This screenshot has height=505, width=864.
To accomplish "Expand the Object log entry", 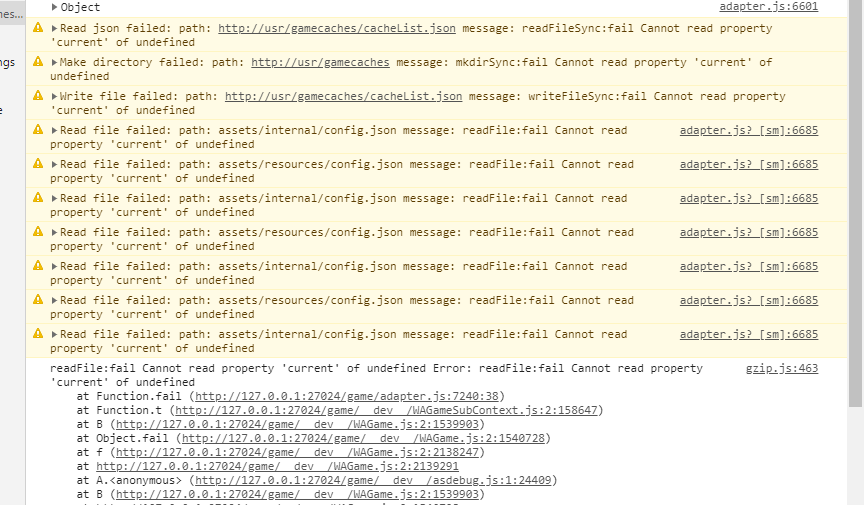I will [55, 8].
